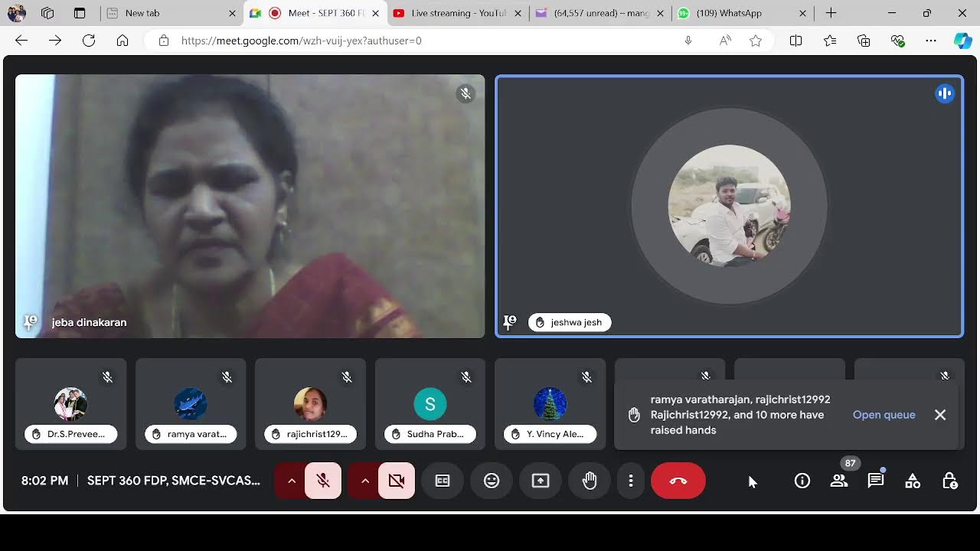Open a new browser tab with plus button
The height and width of the screenshot is (551, 980).
831,13
